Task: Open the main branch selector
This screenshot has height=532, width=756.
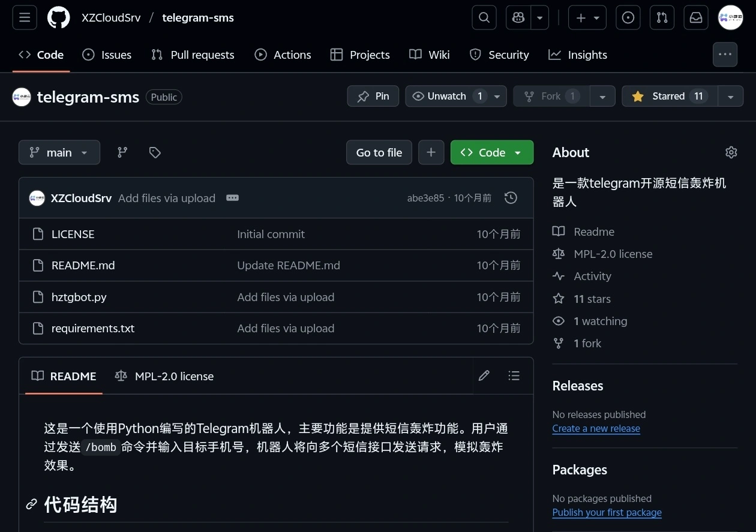Action: 59,152
